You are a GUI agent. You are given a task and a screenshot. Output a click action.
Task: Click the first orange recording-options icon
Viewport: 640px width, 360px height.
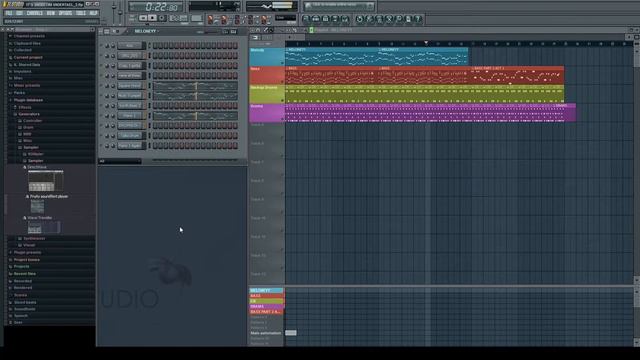click(210, 19)
